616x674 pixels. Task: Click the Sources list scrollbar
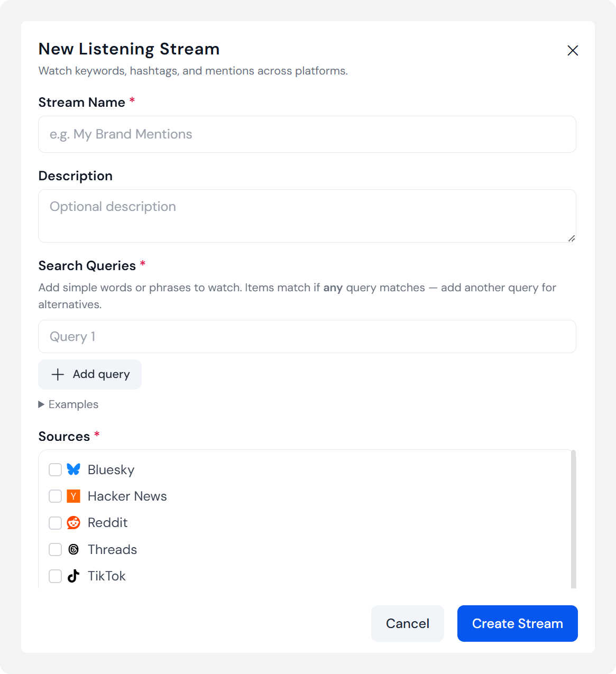[x=573, y=519]
